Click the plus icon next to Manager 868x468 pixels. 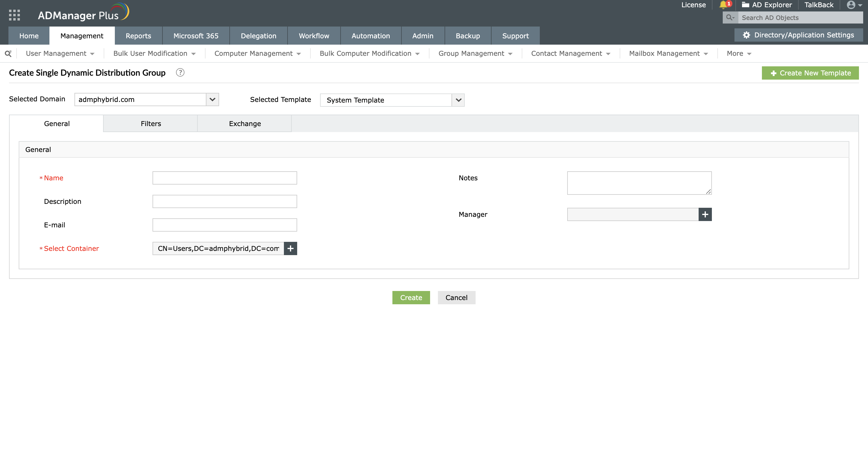705,214
